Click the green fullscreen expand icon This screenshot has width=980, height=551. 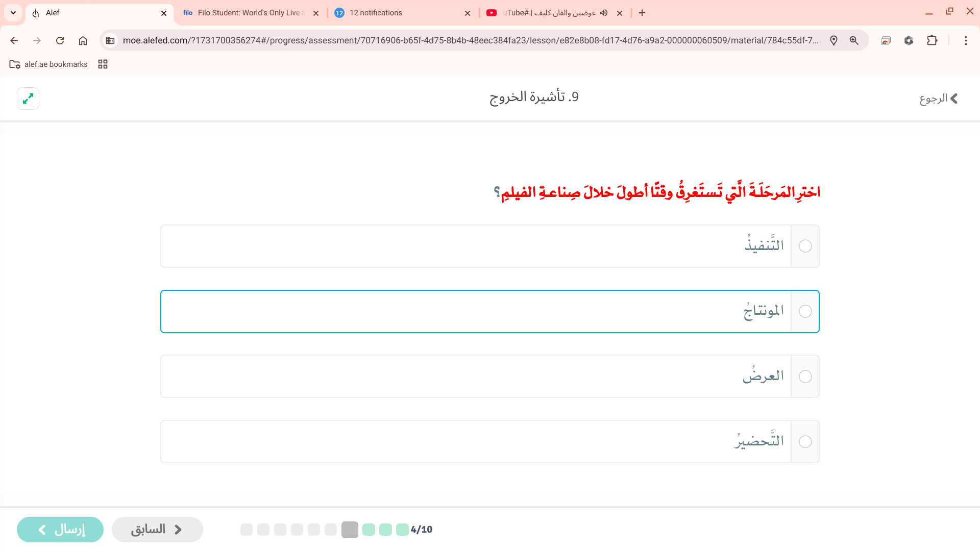28,98
